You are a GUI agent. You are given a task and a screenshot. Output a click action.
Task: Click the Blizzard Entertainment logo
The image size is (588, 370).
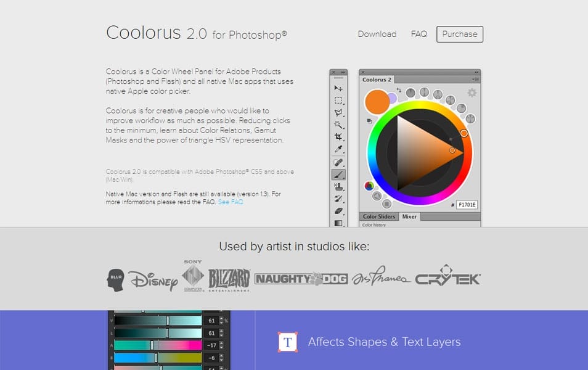[229, 280]
